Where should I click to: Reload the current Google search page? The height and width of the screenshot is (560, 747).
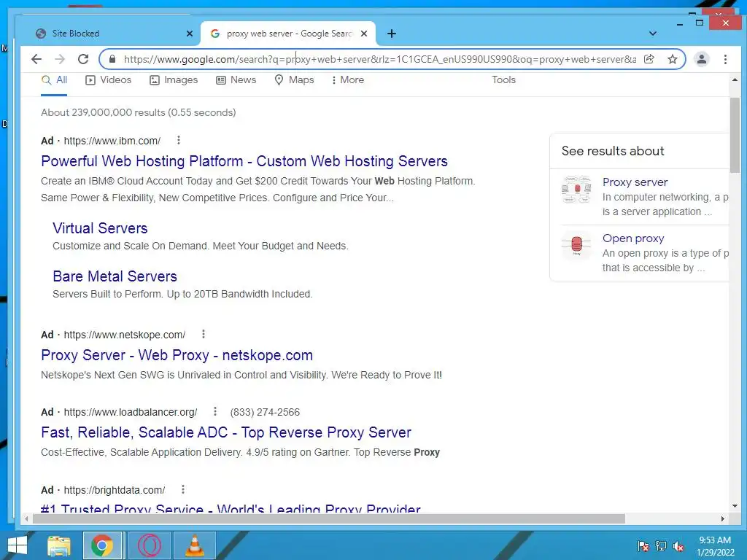[83, 59]
